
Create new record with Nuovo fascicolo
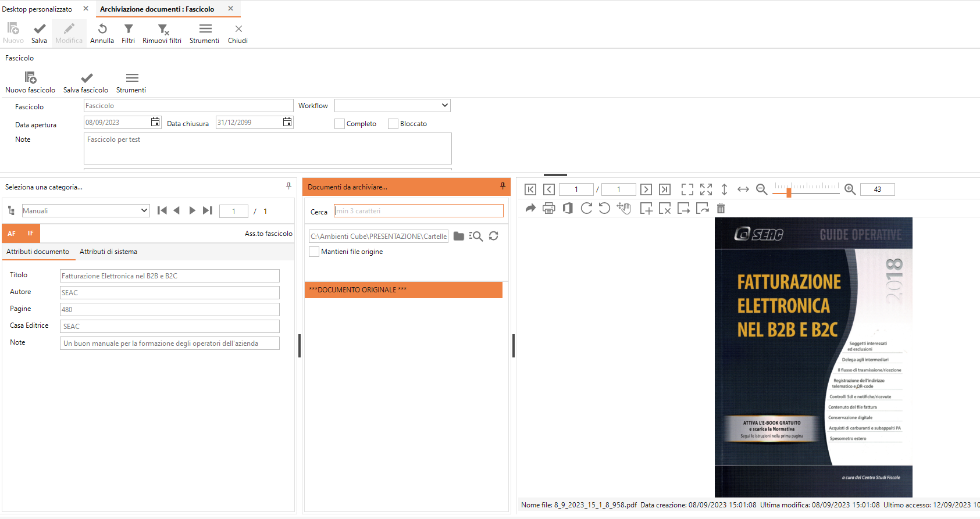tap(30, 83)
